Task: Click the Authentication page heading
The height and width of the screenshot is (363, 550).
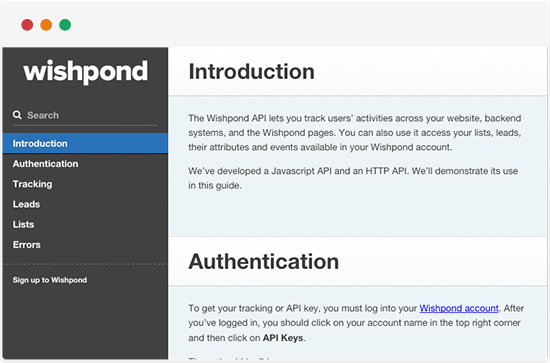Action: [264, 261]
